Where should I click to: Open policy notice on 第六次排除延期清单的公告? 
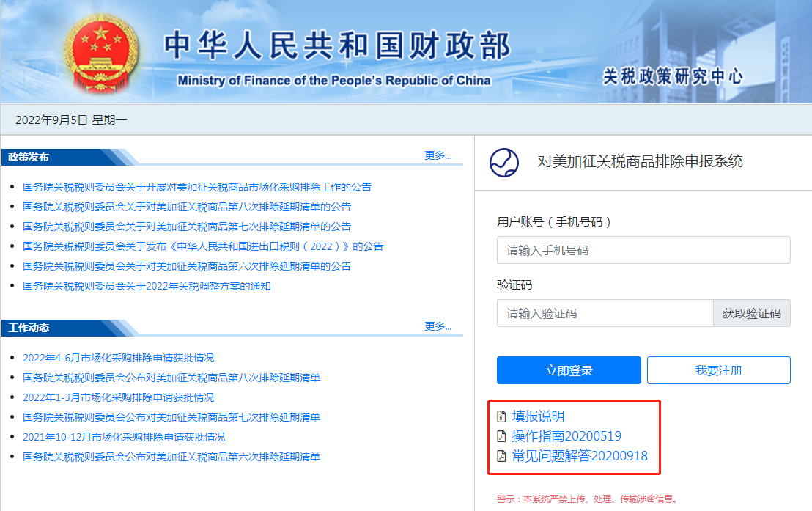click(186, 266)
